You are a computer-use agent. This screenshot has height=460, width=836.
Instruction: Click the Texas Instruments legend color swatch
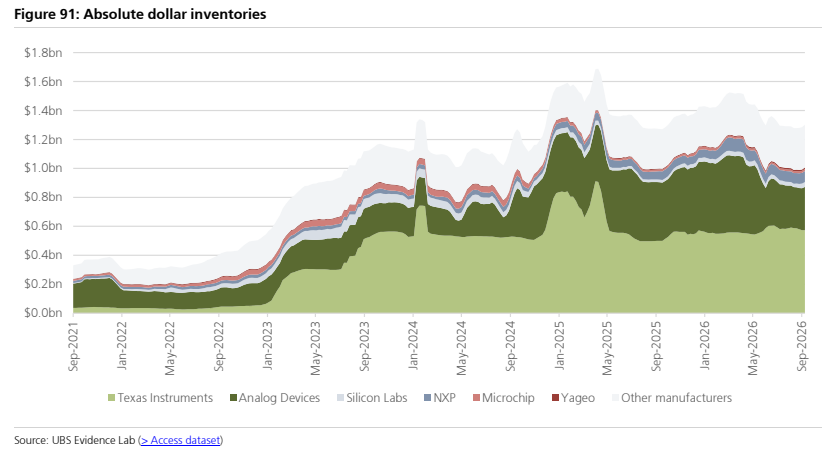pyautogui.click(x=111, y=398)
